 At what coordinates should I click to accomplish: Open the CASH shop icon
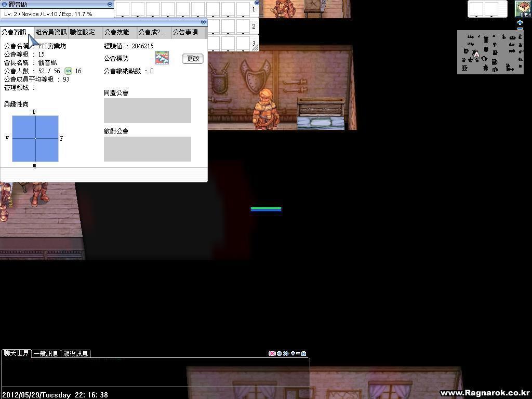pos(523,9)
